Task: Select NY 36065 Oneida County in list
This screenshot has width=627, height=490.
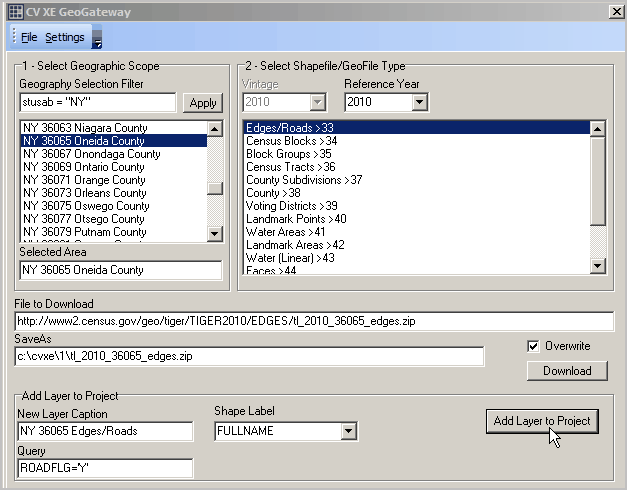Action: 114,141
